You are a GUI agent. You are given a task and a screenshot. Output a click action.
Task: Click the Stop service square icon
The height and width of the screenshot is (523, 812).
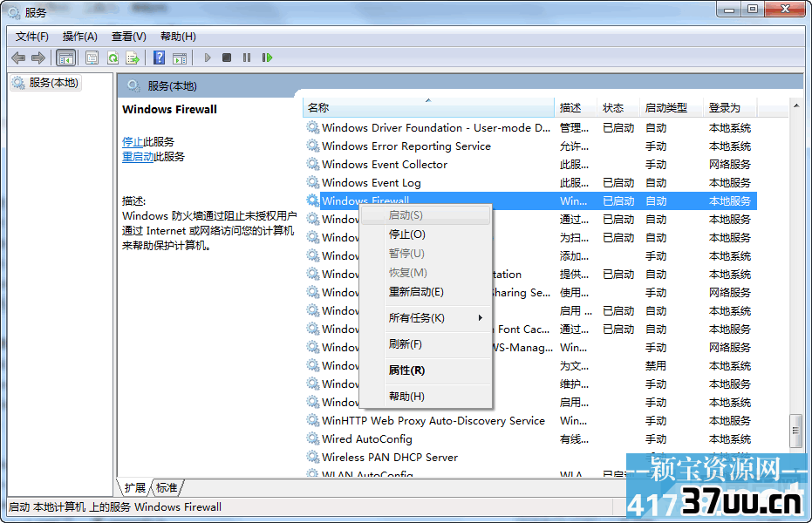coord(226,58)
